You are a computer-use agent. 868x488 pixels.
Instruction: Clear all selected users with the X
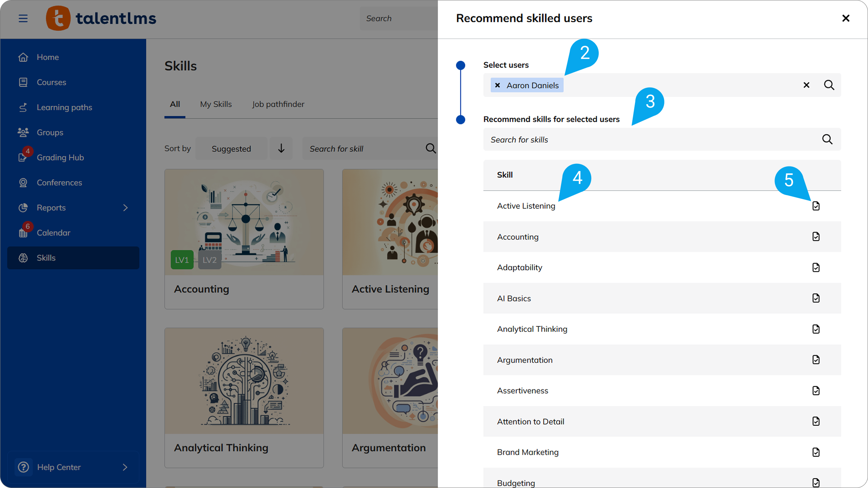tap(806, 85)
